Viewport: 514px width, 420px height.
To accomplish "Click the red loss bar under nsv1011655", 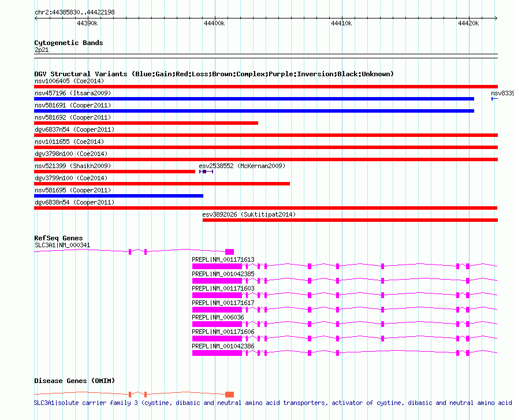I will [266, 147].
